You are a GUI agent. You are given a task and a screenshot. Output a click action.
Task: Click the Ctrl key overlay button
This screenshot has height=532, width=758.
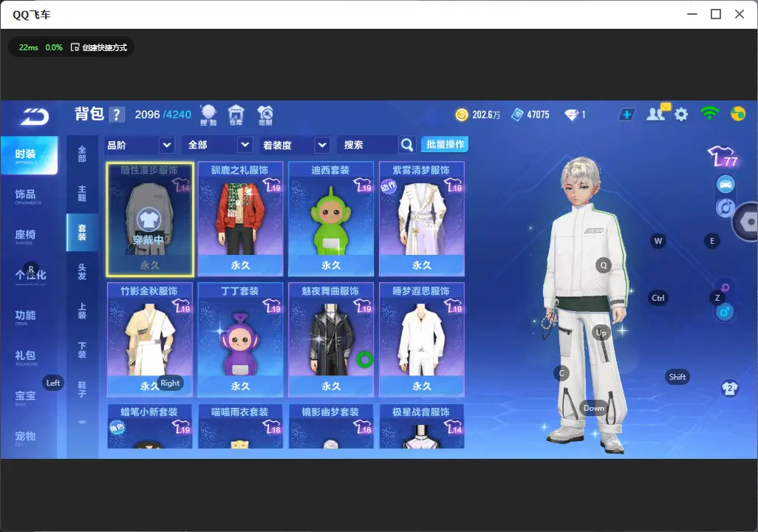click(x=658, y=298)
